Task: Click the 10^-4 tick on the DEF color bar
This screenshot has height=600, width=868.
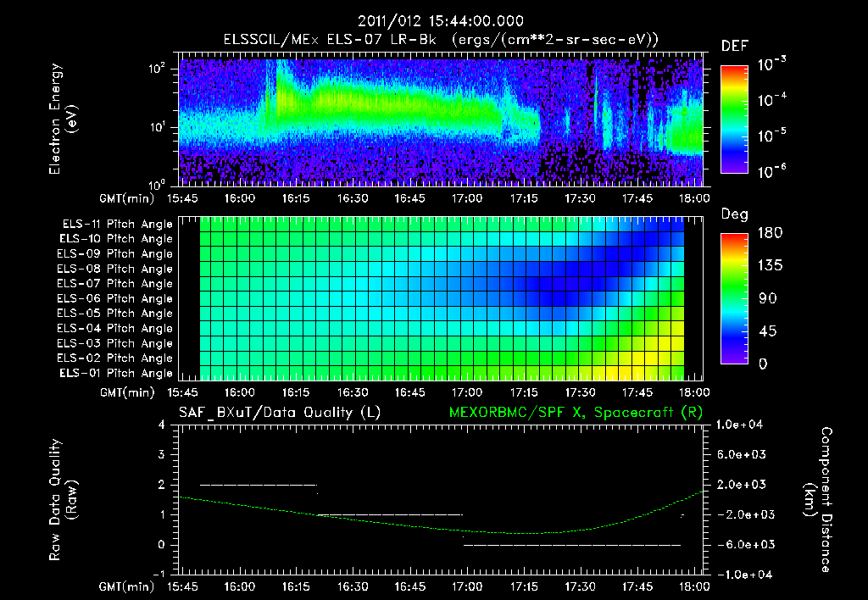Action: tap(771, 100)
